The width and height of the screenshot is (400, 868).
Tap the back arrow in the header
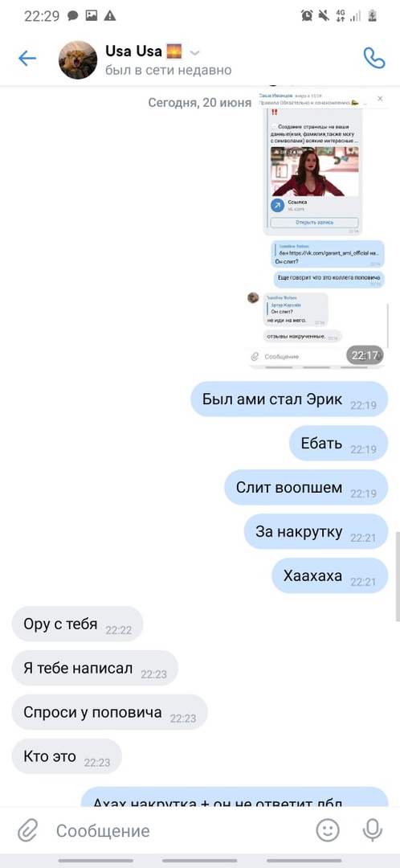tap(27, 58)
